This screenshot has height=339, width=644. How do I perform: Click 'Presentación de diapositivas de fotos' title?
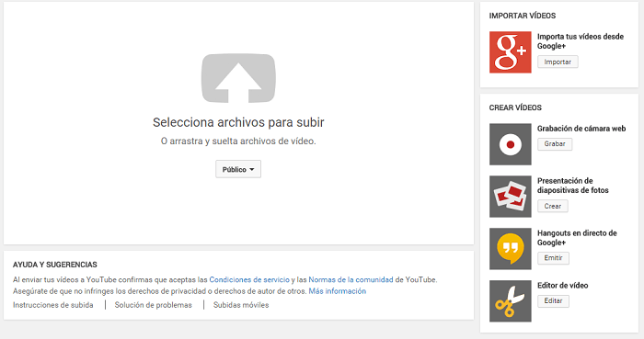573,186
